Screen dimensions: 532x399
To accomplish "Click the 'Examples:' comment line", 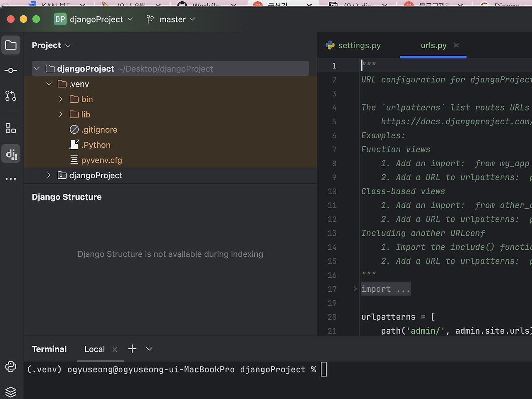I will (383, 135).
